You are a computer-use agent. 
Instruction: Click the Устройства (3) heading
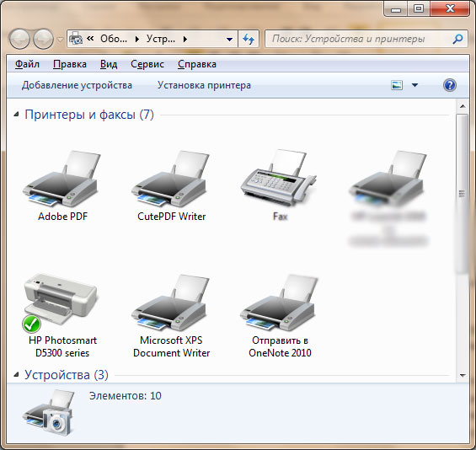click(67, 375)
